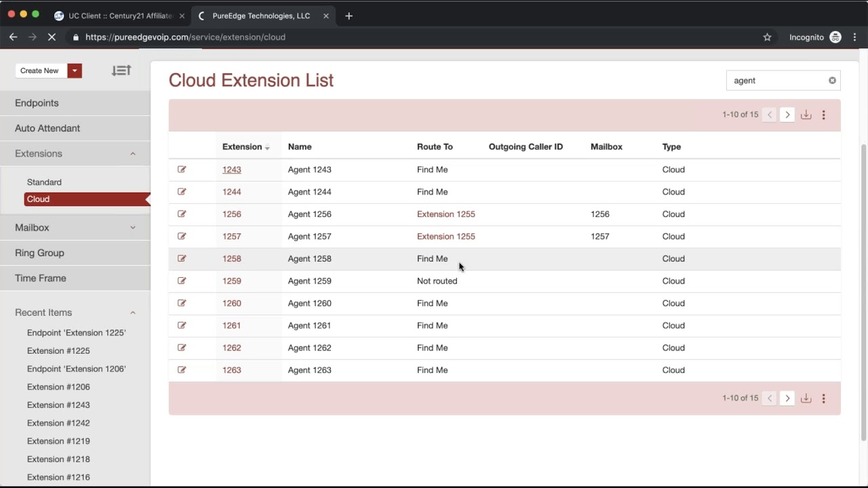The width and height of the screenshot is (868, 488).
Task: Expand the Mailbox sidebar section
Action: [x=133, y=228]
